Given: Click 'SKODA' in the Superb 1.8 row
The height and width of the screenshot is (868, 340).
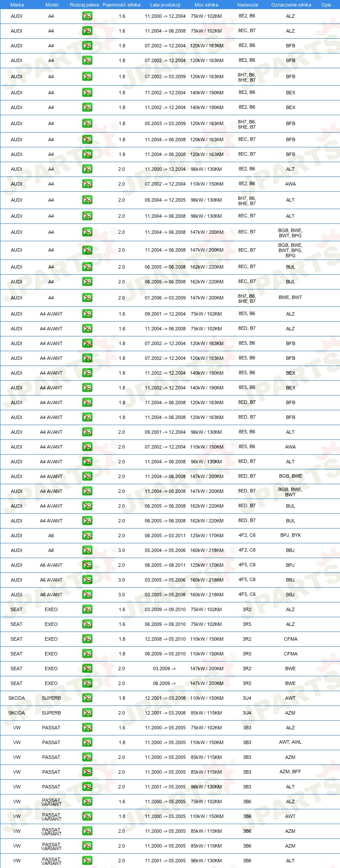Looking at the screenshot, I should [x=17, y=698].
